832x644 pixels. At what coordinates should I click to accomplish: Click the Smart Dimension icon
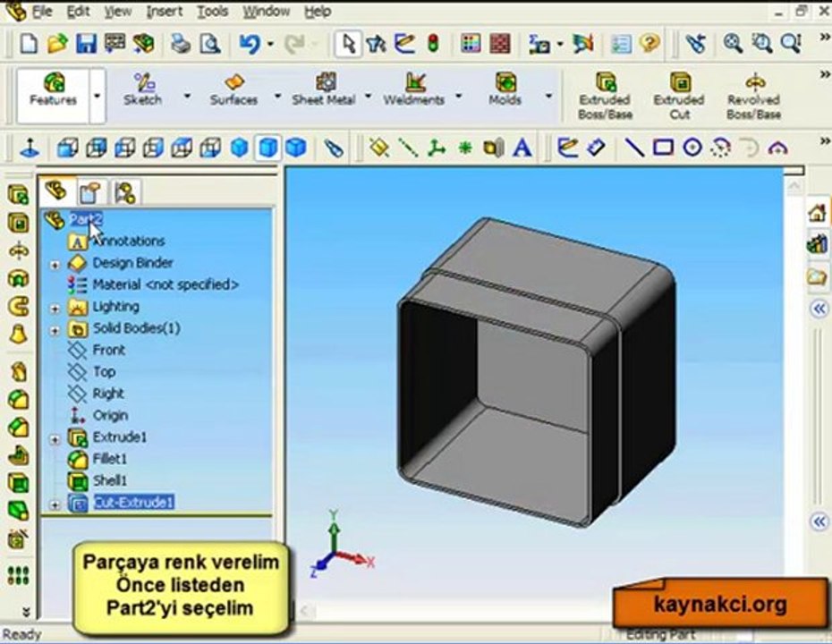(596, 148)
